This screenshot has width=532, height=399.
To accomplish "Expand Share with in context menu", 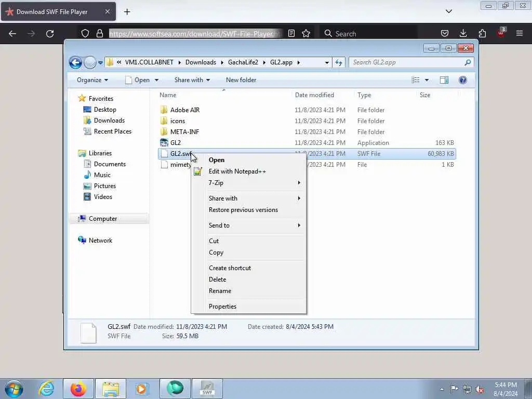I will [x=249, y=198].
